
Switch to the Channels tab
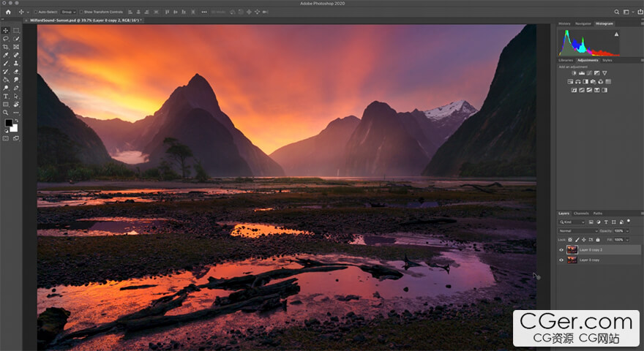coord(580,214)
